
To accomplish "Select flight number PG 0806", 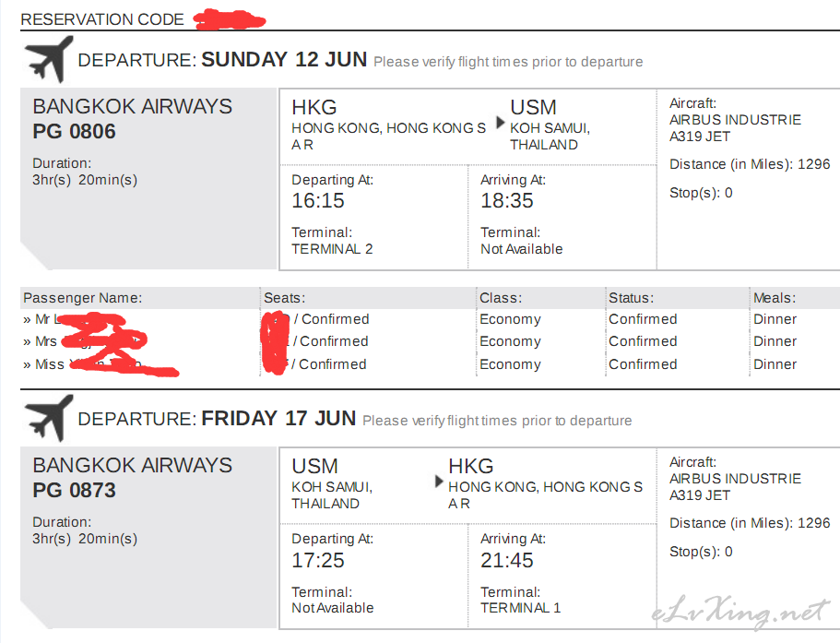I will (74, 131).
